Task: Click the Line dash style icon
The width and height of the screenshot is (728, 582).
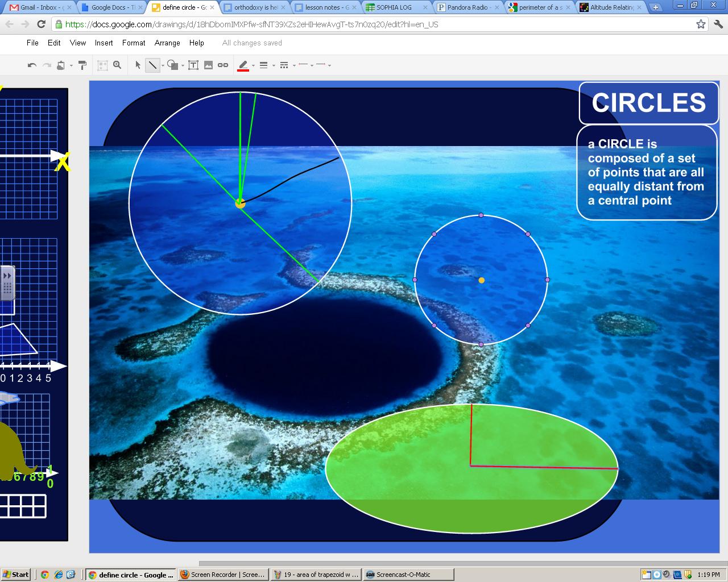Action: click(x=284, y=65)
